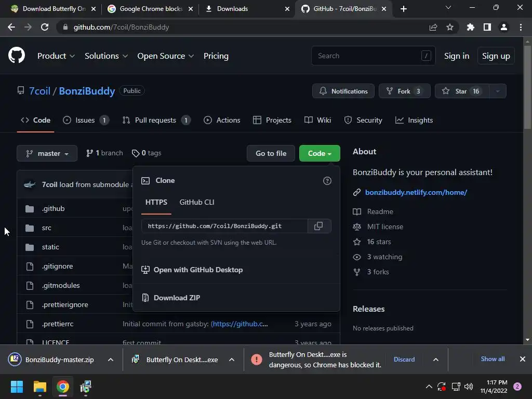Open File Explorer from taskbar
The image size is (532, 399).
[x=39, y=387]
